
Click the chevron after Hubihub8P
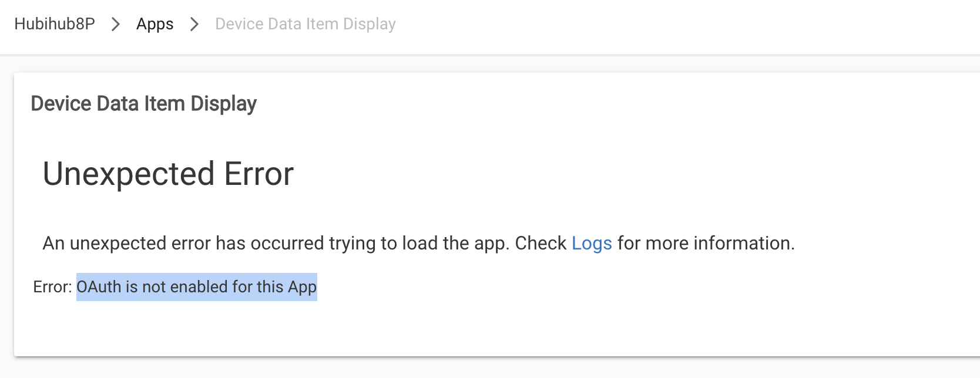pyautogui.click(x=116, y=24)
